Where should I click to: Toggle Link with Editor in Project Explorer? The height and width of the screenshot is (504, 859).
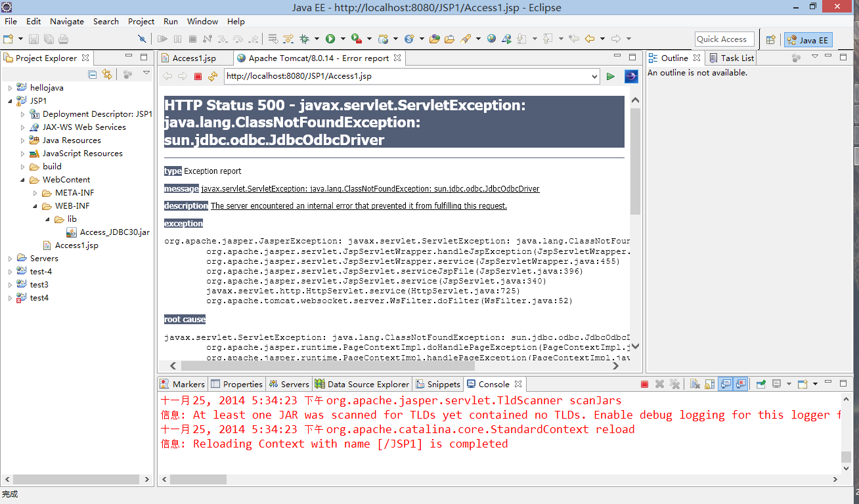tap(107, 74)
